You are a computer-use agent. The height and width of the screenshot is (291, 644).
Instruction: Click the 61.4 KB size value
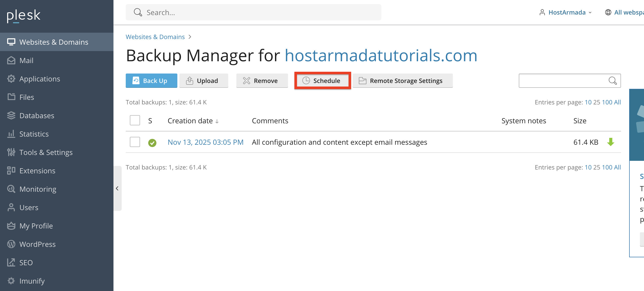586,142
